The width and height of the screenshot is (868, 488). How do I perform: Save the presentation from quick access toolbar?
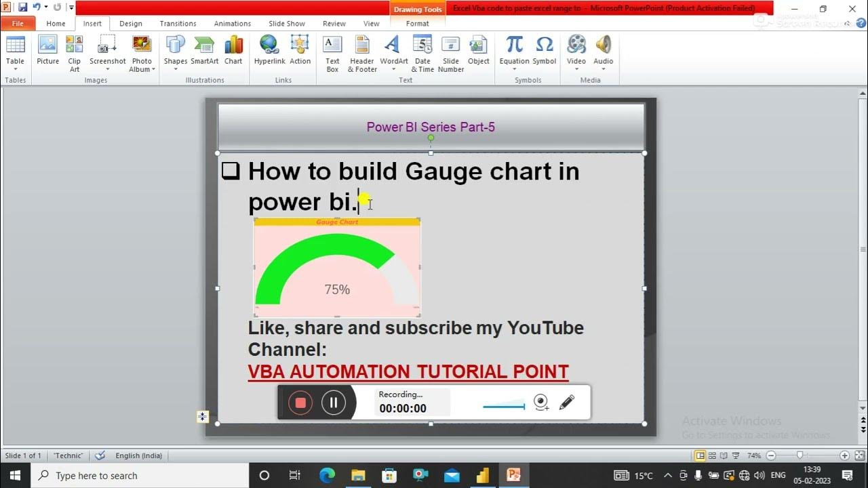point(22,7)
